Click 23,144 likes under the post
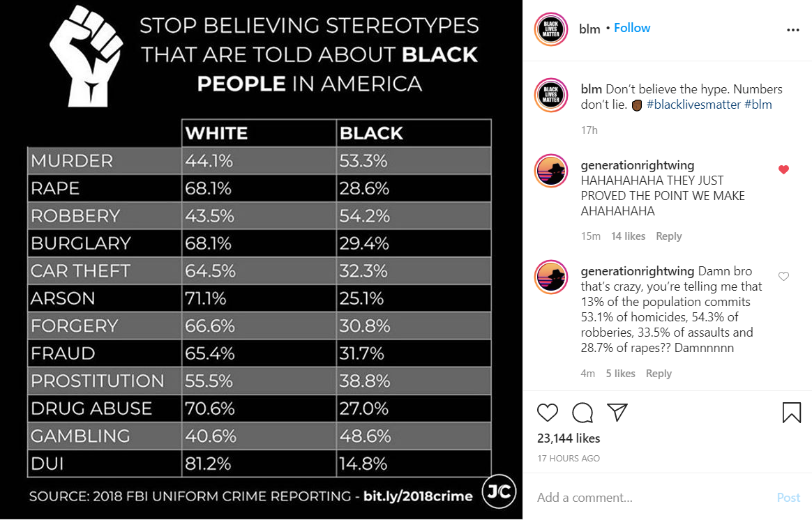This screenshot has width=812, height=520. 569,438
